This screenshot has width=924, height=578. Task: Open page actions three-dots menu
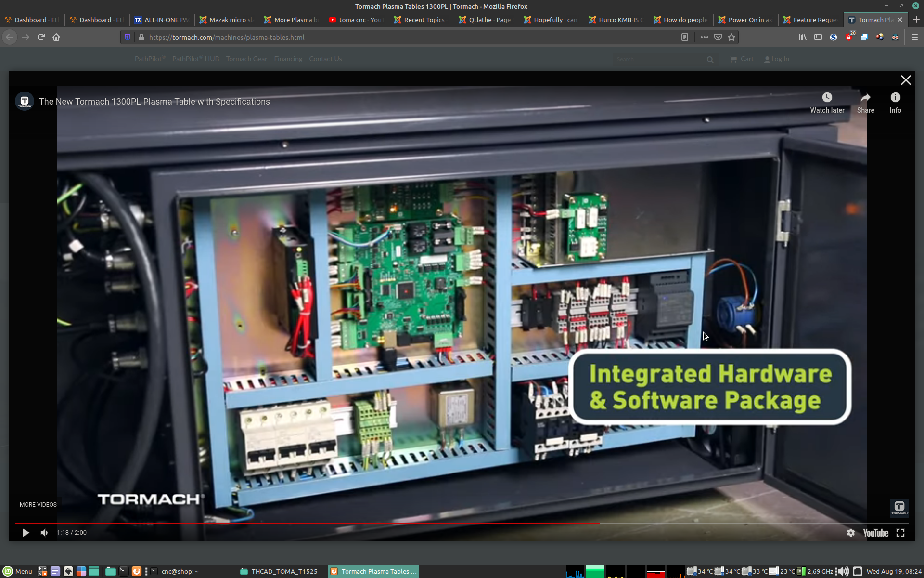(705, 37)
